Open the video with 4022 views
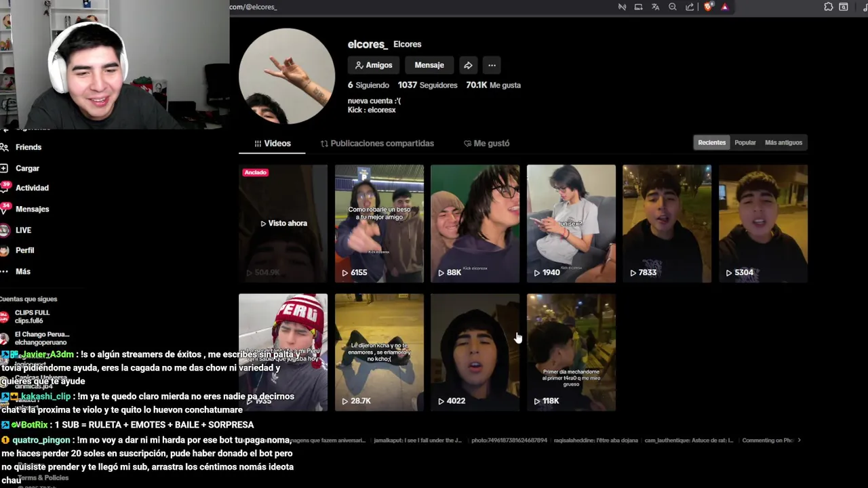 pos(475,352)
